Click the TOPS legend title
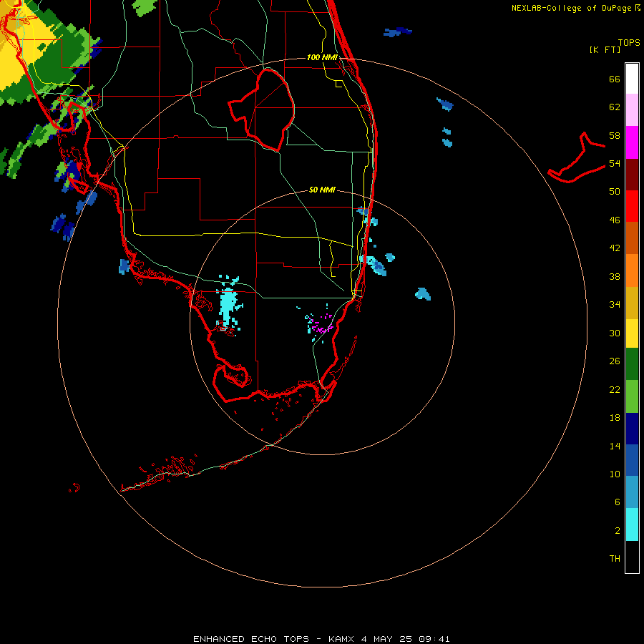 (629, 42)
